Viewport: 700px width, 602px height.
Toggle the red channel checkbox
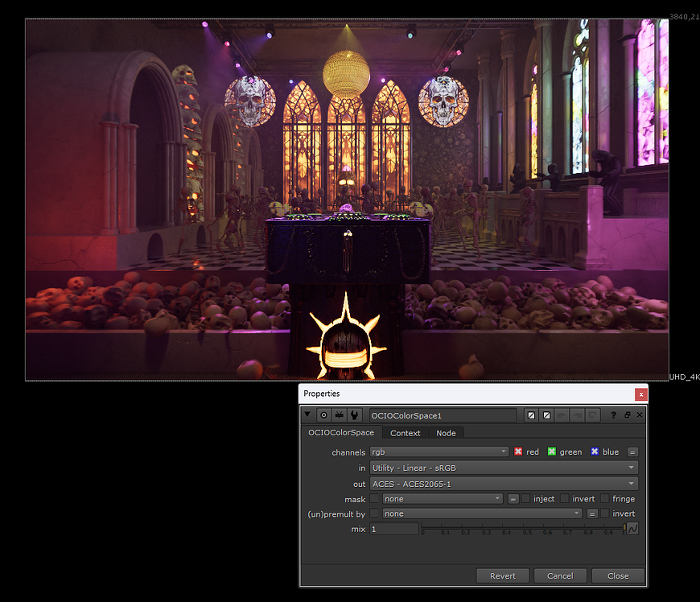tap(518, 451)
